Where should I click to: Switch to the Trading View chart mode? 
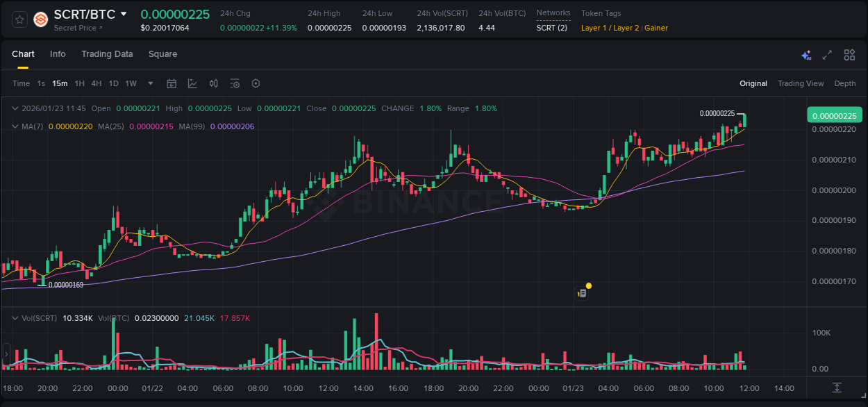(x=801, y=83)
